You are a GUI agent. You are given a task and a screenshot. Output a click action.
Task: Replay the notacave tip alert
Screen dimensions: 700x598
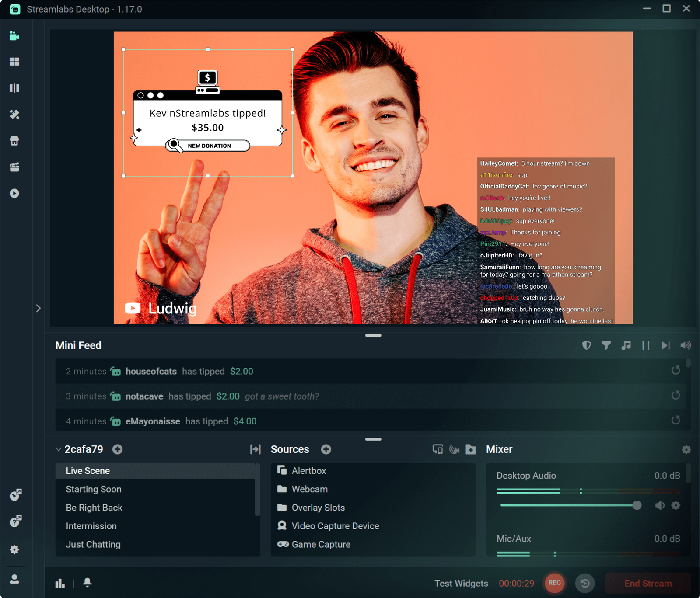(x=676, y=395)
